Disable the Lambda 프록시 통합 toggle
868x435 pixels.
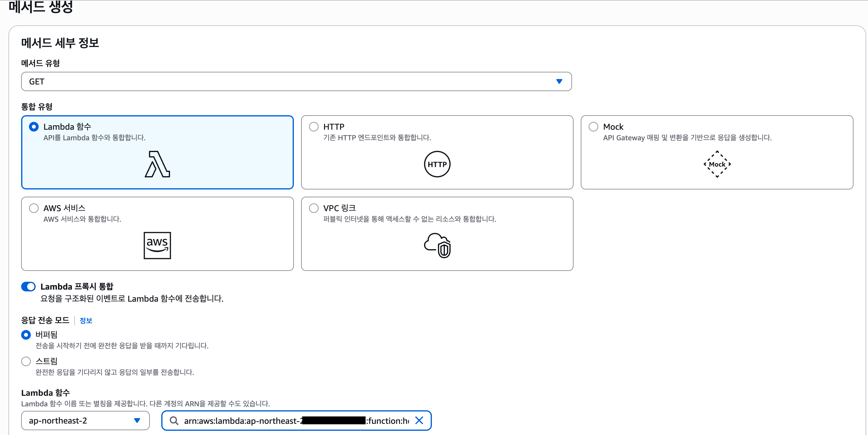click(x=29, y=286)
